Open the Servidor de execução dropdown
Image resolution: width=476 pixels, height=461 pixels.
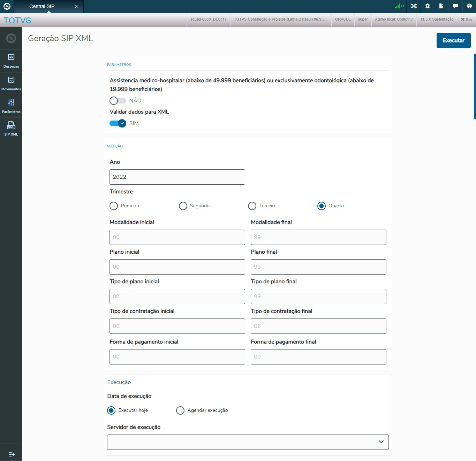[248, 442]
